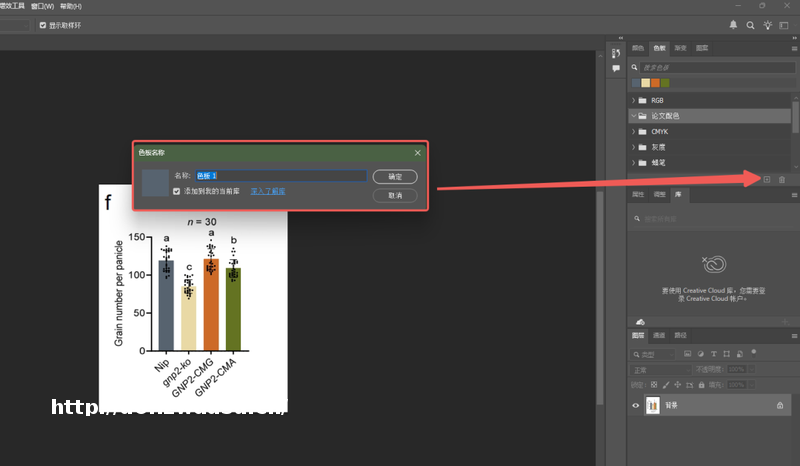Select the orange recent color swatch
800x466 pixels.
pos(656,83)
